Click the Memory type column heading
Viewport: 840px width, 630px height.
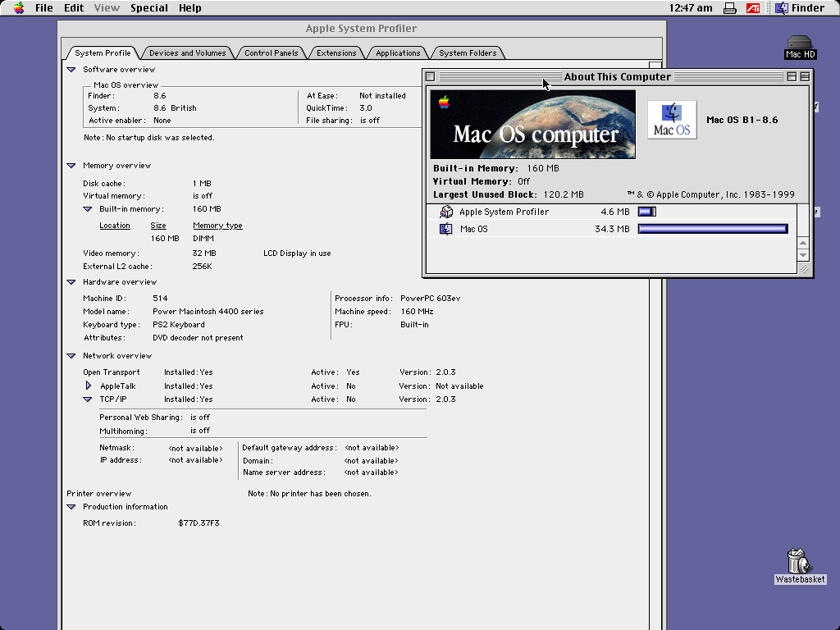click(217, 226)
